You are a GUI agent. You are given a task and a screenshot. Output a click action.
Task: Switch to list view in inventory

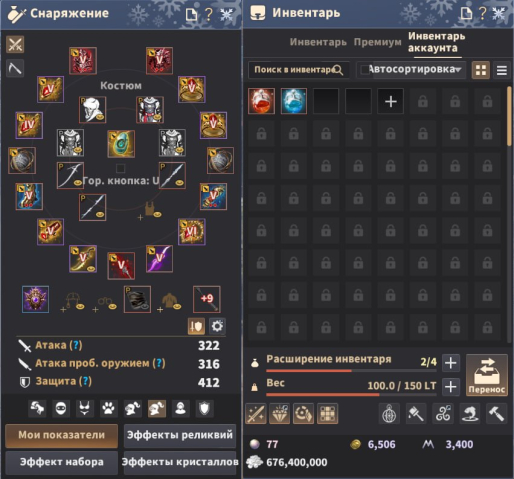coord(502,70)
